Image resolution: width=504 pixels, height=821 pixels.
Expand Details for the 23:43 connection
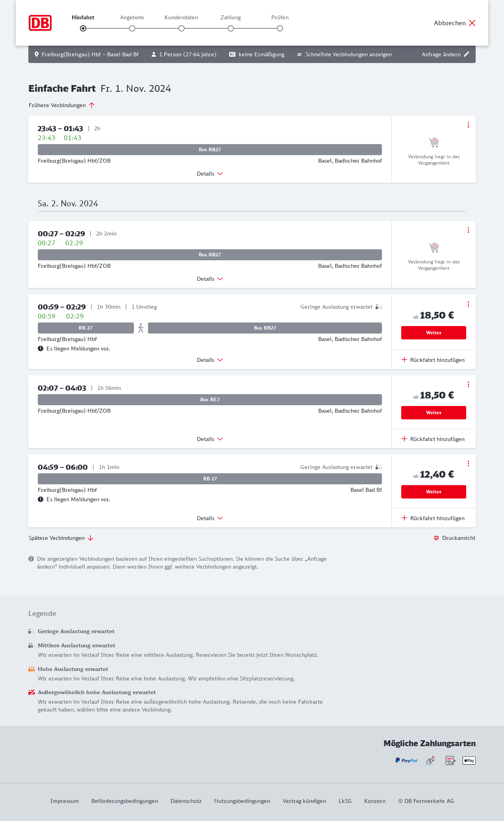click(210, 174)
